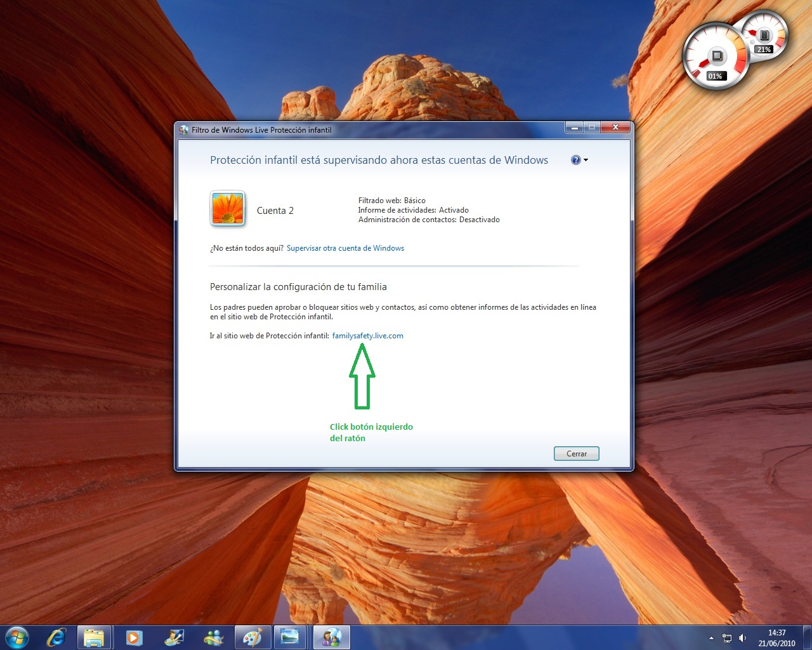Minimize the Protección infantil window
Image resolution: width=812 pixels, height=650 pixels.
pyautogui.click(x=574, y=128)
